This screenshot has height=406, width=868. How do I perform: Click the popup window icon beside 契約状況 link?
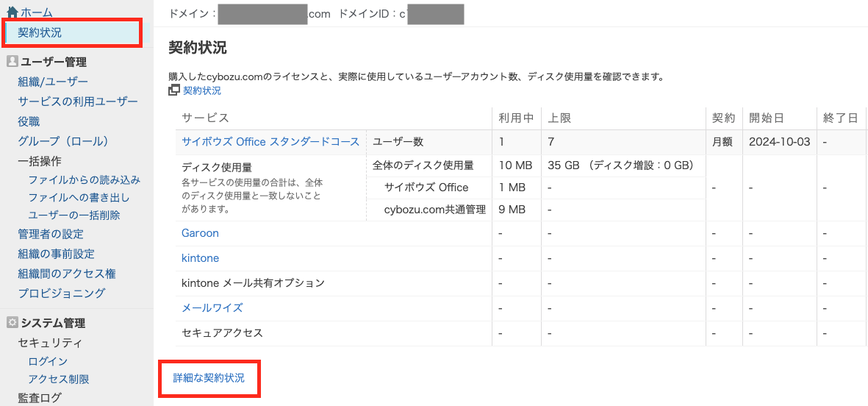coord(174,90)
